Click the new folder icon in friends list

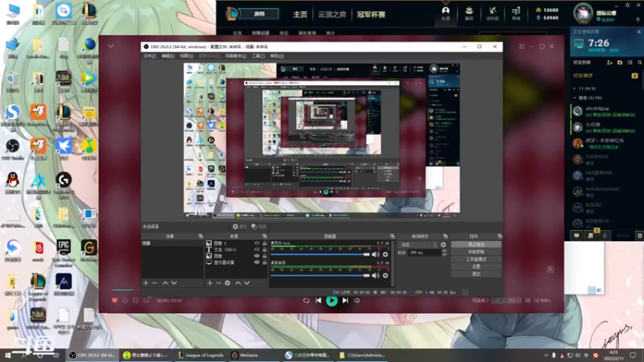(620, 63)
